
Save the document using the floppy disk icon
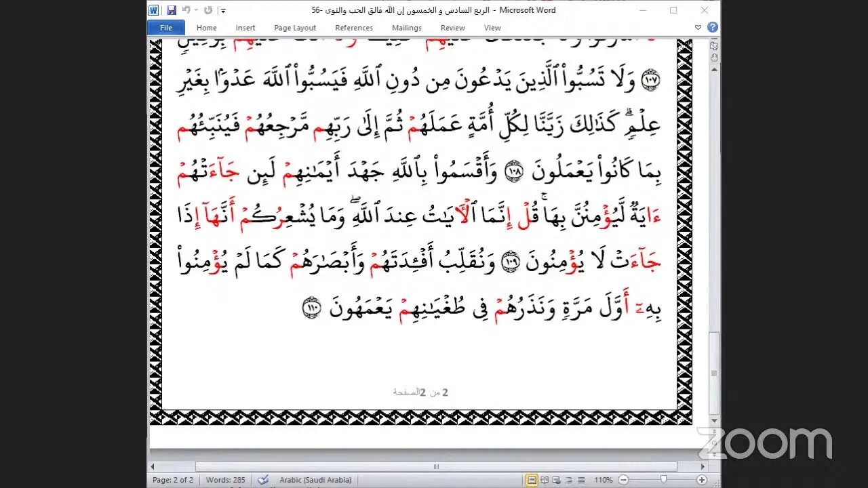(172, 10)
